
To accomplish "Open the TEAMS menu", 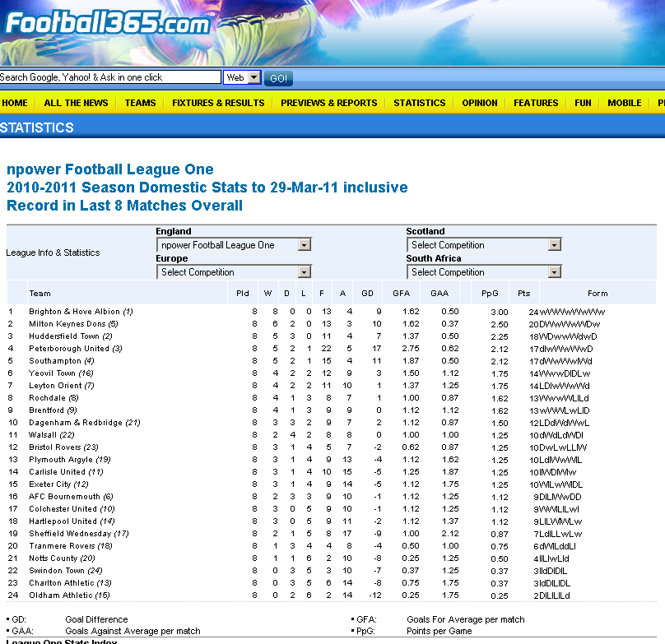I will point(140,103).
